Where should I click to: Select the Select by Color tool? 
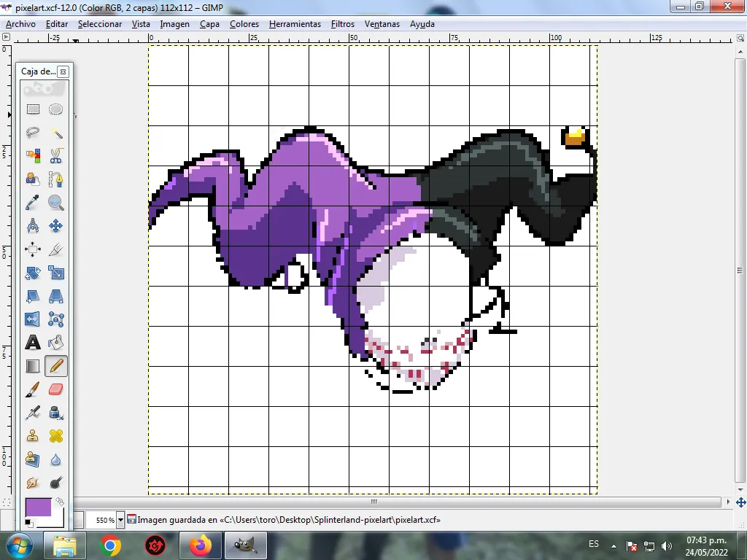(33, 156)
